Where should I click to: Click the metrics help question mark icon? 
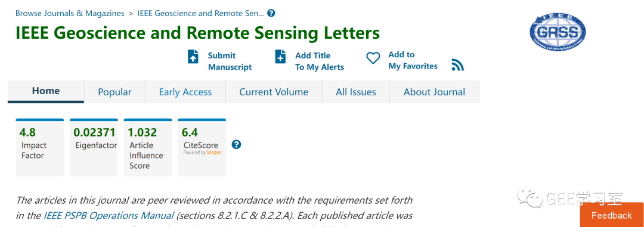pos(236,145)
